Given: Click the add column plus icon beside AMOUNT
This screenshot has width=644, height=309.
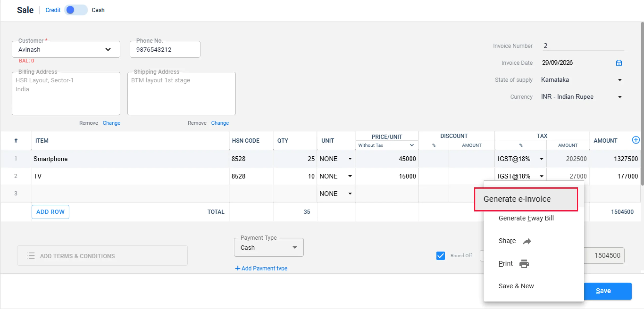Looking at the screenshot, I should pyautogui.click(x=636, y=140).
